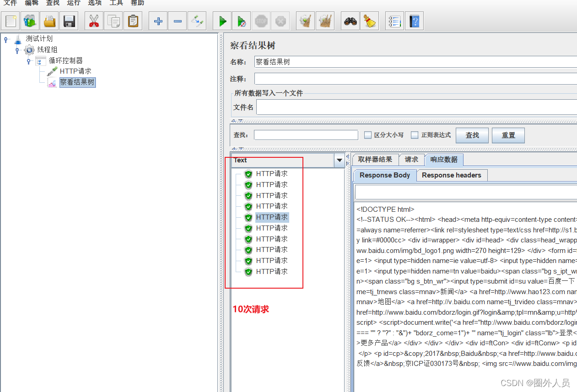Screen dimensions: 577x392
Task: Click into the 文件名 input field
Action: click(x=416, y=107)
